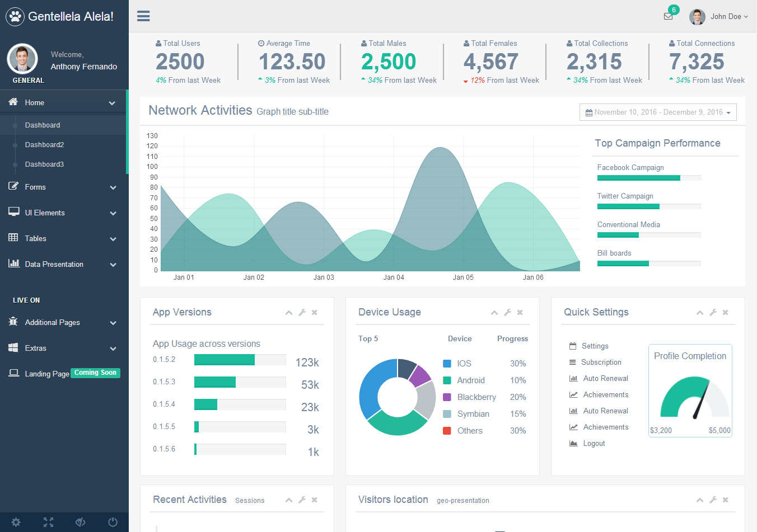Click the lock eye-slash icon in sidebar footer
The image size is (757, 532).
point(81,522)
